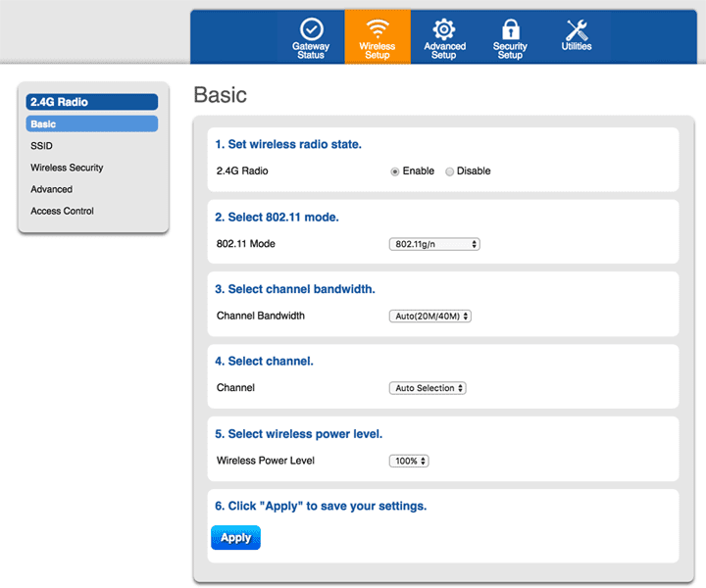Image resolution: width=706 pixels, height=588 pixels.
Task: Click the '3. Select channel bandwidth.' heading
Action: pos(295,289)
